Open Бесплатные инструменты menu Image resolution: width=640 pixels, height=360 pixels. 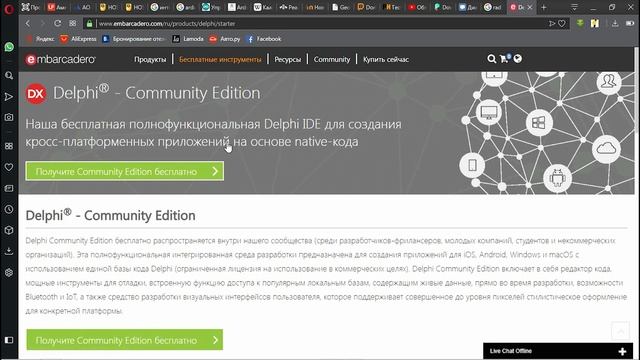coord(220,60)
